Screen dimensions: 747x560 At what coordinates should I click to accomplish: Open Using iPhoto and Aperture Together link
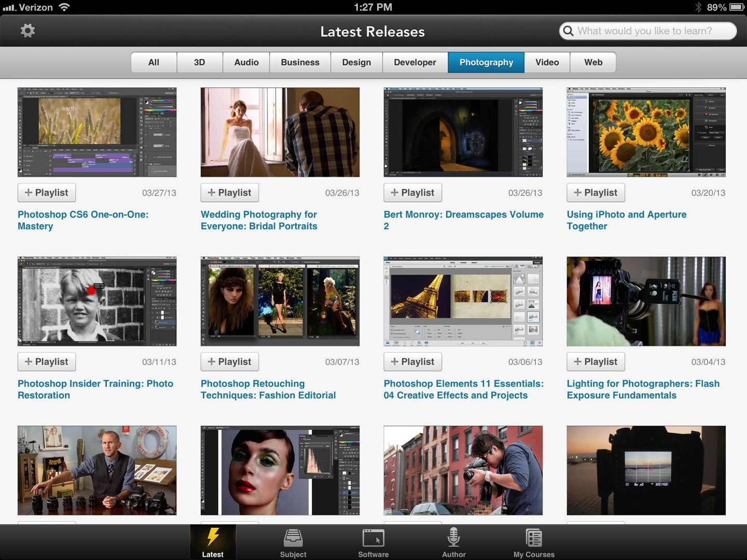point(627,220)
